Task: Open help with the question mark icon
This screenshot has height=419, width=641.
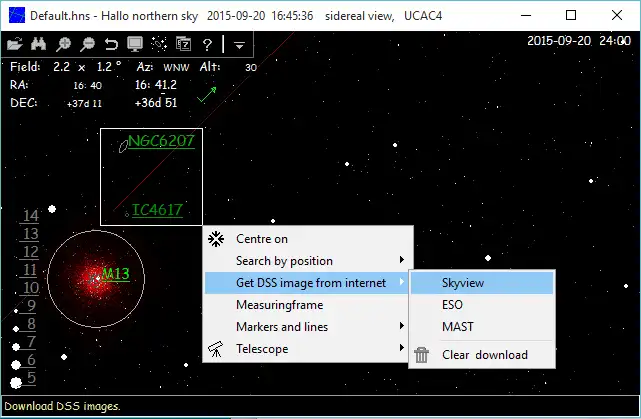Action: [207, 44]
